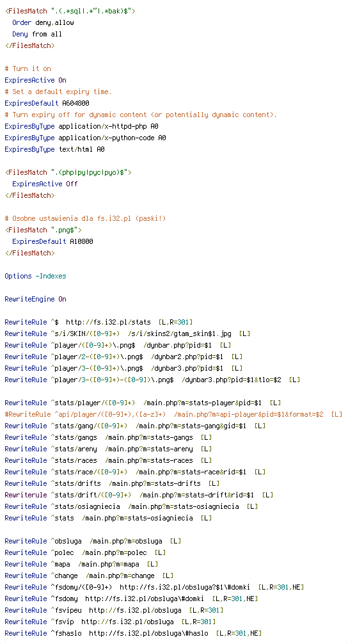
Task: Click the '# Set a default expiry time.' comment
Action: [58, 92]
